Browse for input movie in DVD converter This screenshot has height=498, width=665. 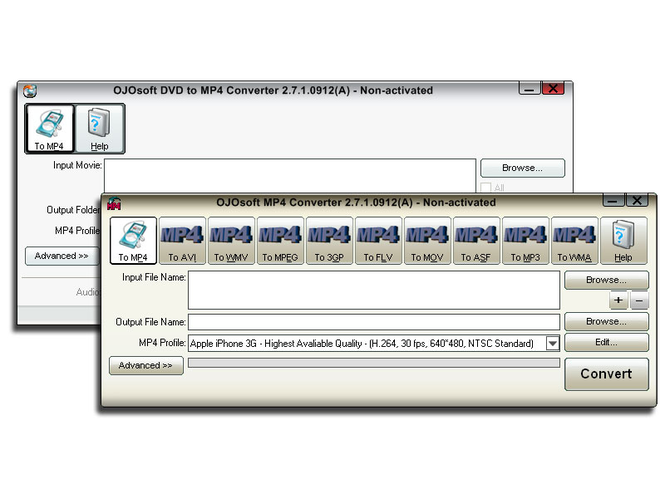click(522, 168)
